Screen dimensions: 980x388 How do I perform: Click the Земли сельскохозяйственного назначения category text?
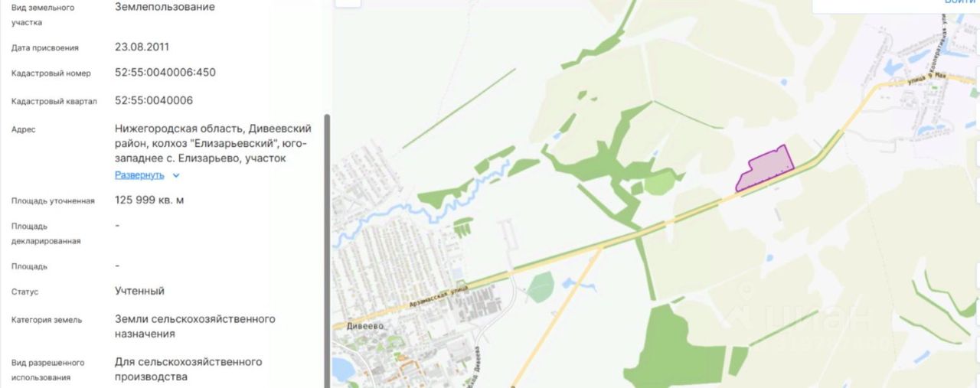click(x=195, y=326)
